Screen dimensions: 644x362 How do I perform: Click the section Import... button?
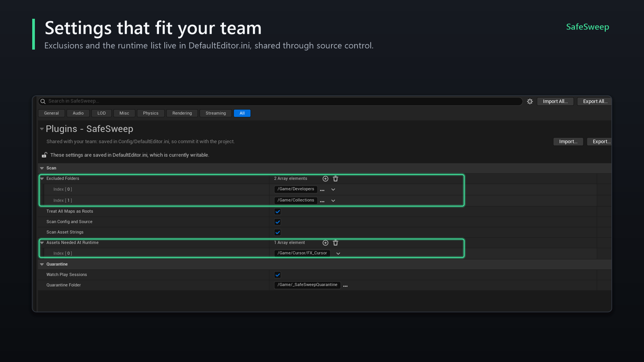[x=568, y=141]
